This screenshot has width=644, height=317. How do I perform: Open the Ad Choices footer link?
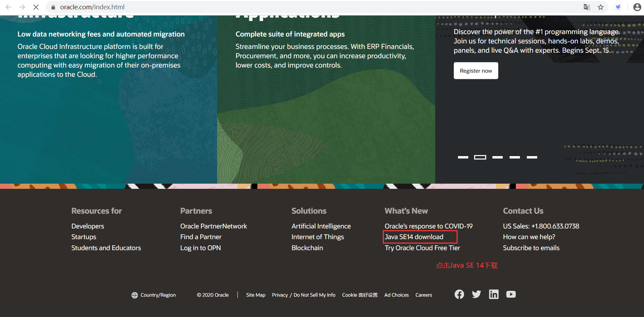tap(397, 295)
